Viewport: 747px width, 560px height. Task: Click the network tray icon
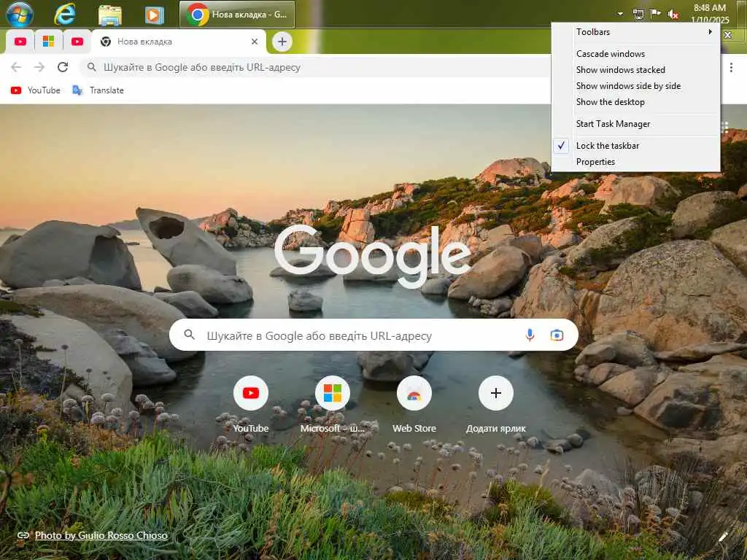(638, 15)
